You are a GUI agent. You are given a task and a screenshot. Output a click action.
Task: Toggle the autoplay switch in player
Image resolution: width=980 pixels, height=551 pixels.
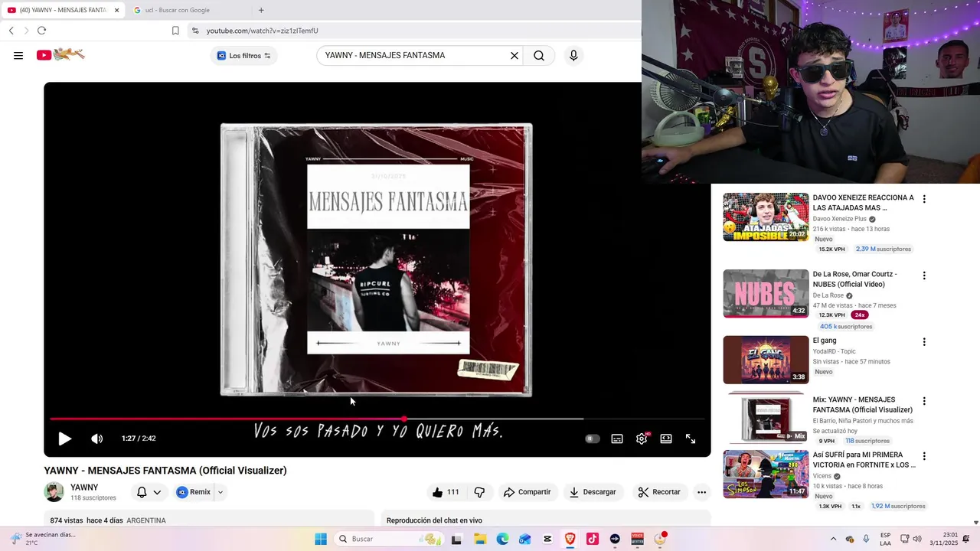click(x=592, y=439)
